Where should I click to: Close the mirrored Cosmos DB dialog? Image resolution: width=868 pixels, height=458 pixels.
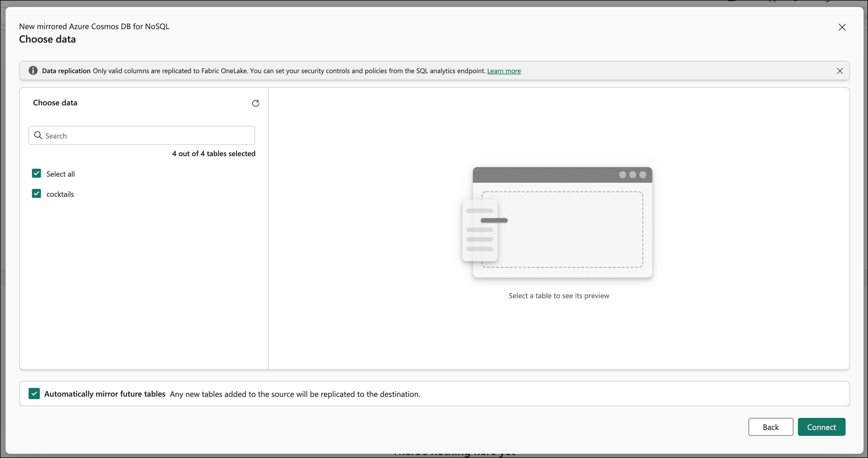[842, 27]
